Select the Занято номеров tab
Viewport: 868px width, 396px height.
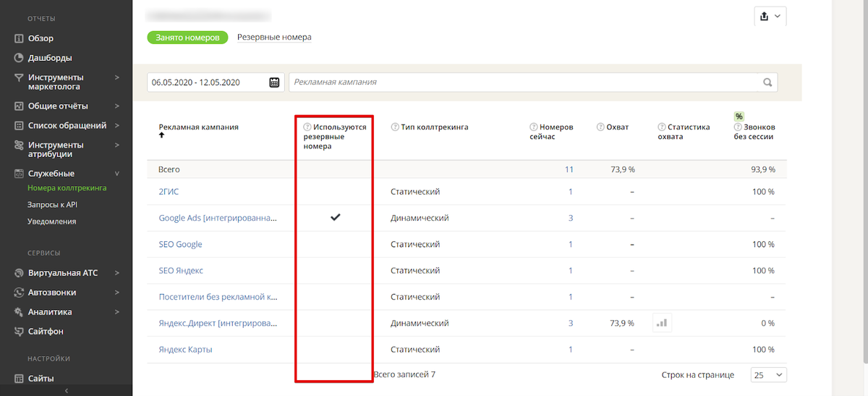tap(187, 37)
